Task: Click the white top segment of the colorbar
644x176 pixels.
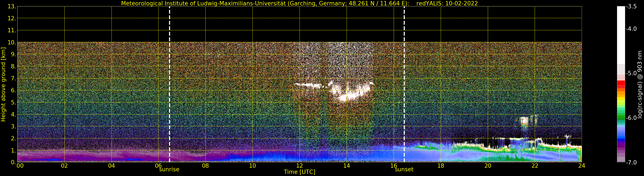Action: (621, 35)
